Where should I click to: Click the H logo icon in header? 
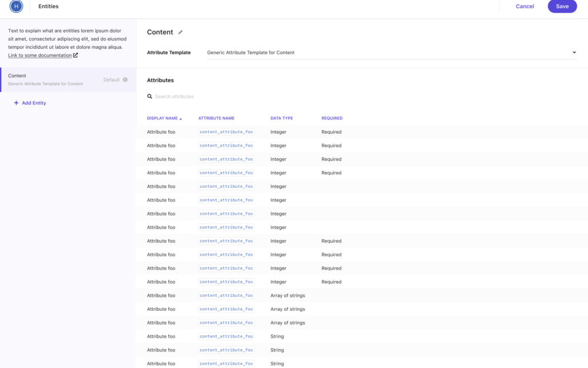coord(16,6)
